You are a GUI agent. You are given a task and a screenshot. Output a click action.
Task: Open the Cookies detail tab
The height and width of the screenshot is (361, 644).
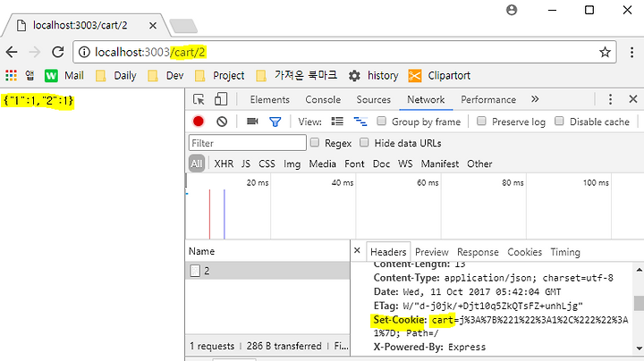pos(524,252)
